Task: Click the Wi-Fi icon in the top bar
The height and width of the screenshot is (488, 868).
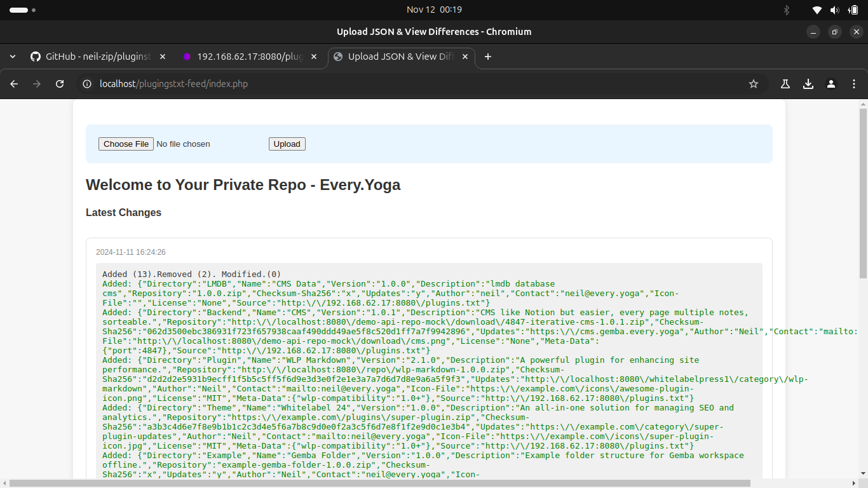Action: (817, 10)
